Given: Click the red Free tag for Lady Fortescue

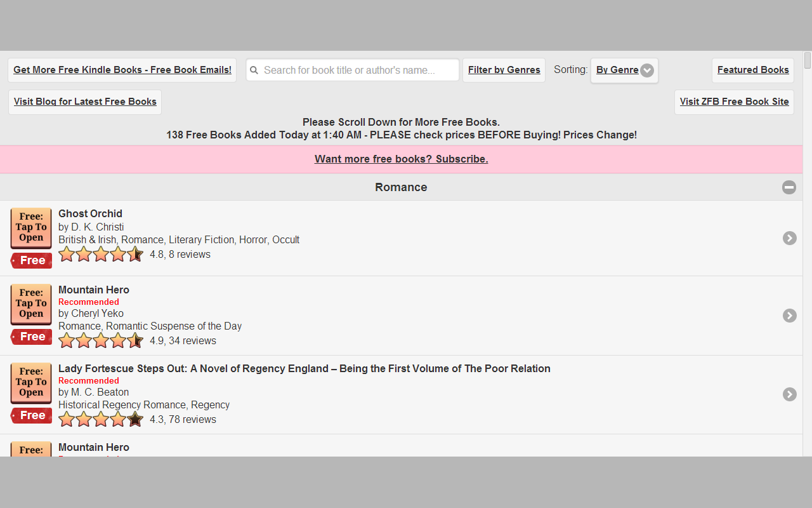Looking at the screenshot, I should click(x=31, y=415).
